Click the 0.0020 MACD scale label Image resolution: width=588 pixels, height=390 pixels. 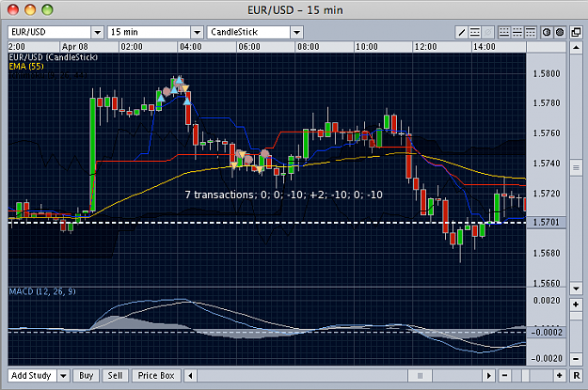(x=547, y=301)
